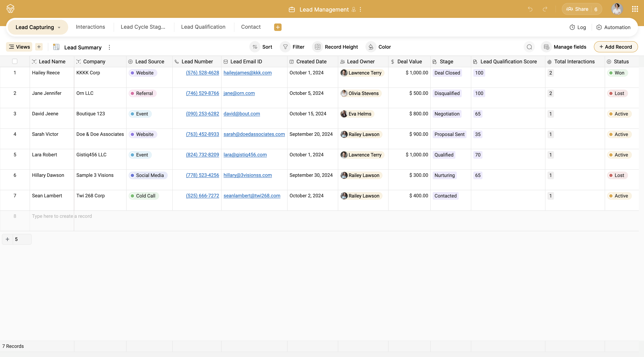Click the Sarah Victor name cell

point(52,139)
